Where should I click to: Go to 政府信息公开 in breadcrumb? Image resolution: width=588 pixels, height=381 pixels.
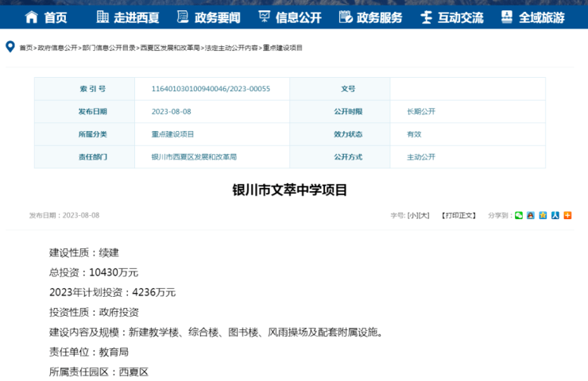(x=57, y=48)
